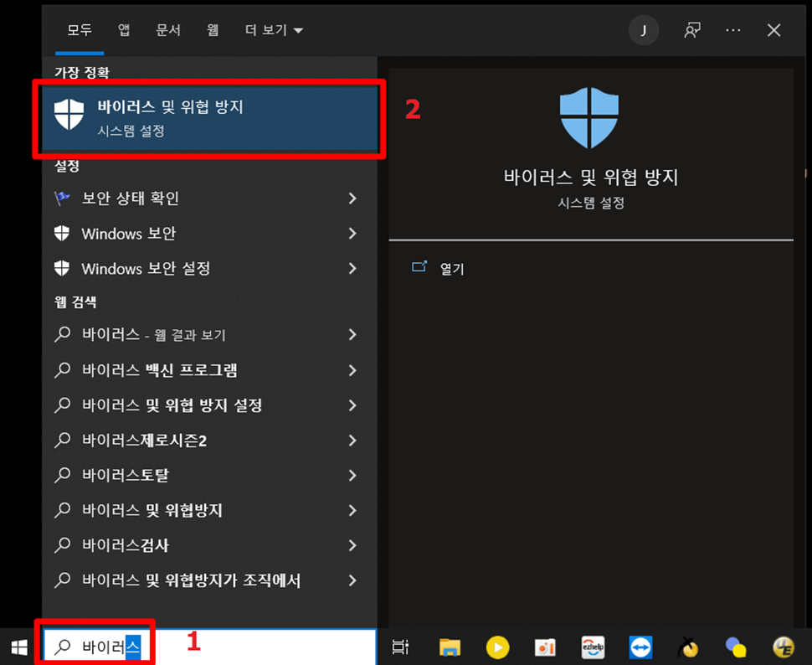Select 바이러스 및 위협방지가 조직에서 suggestion

[210, 580]
